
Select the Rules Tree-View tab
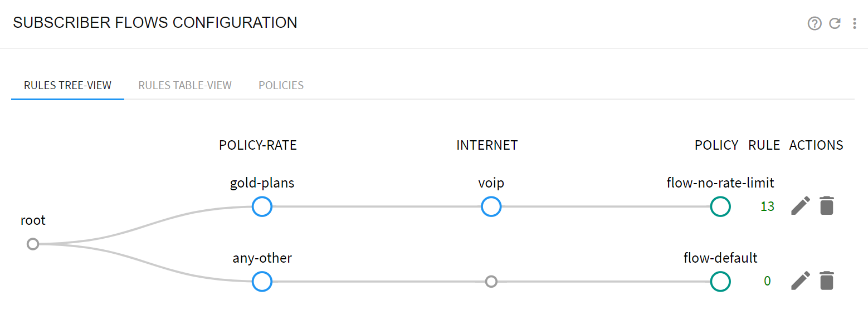67,86
